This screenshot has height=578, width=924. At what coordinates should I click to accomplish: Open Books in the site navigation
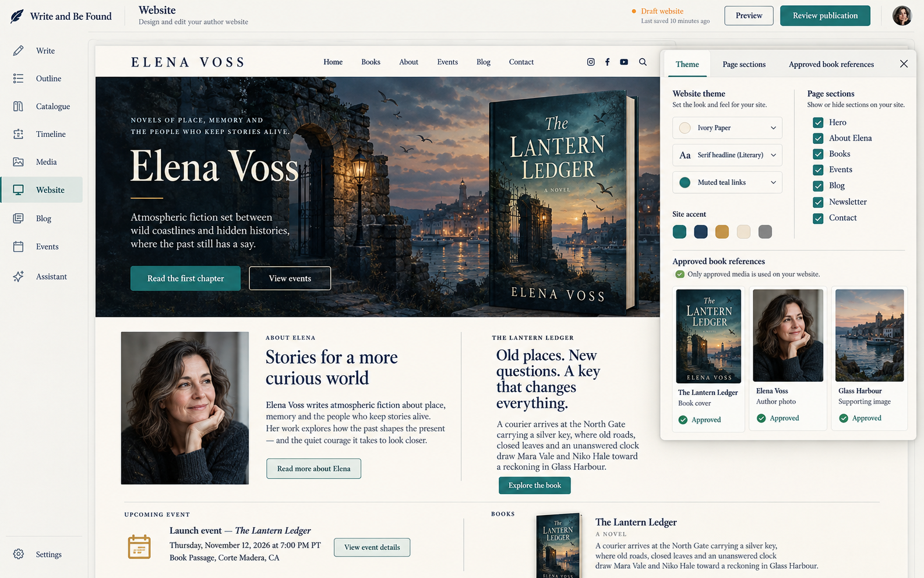click(x=371, y=62)
